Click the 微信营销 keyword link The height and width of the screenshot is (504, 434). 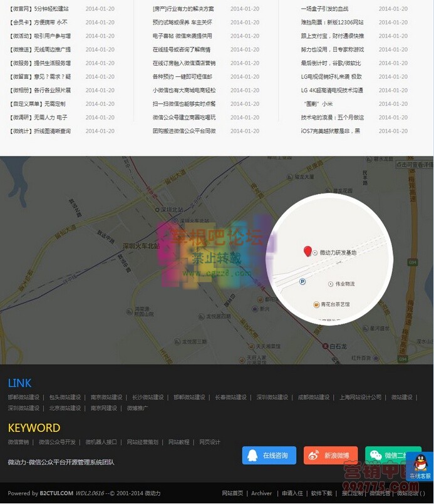18,442
